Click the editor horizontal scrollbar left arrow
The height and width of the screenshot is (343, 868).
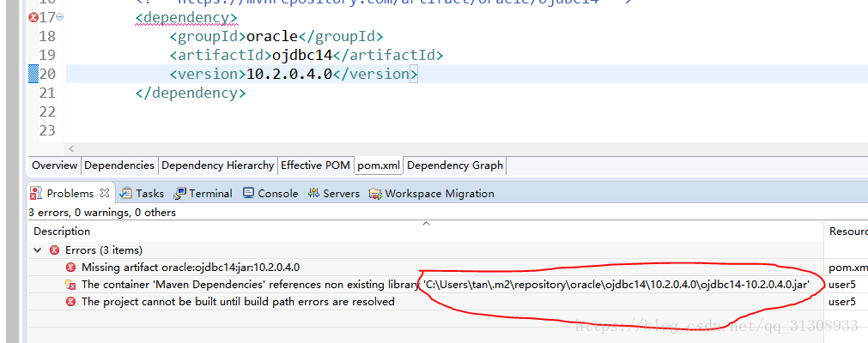point(71,149)
